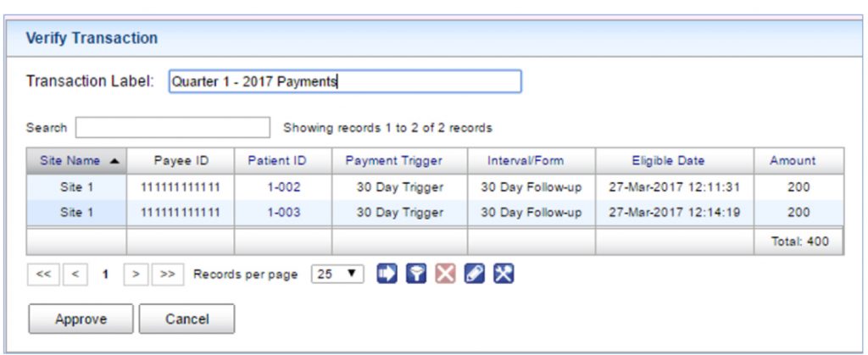Cancel the transaction verification
The width and height of the screenshot is (868, 355).
[x=186, y=319]
